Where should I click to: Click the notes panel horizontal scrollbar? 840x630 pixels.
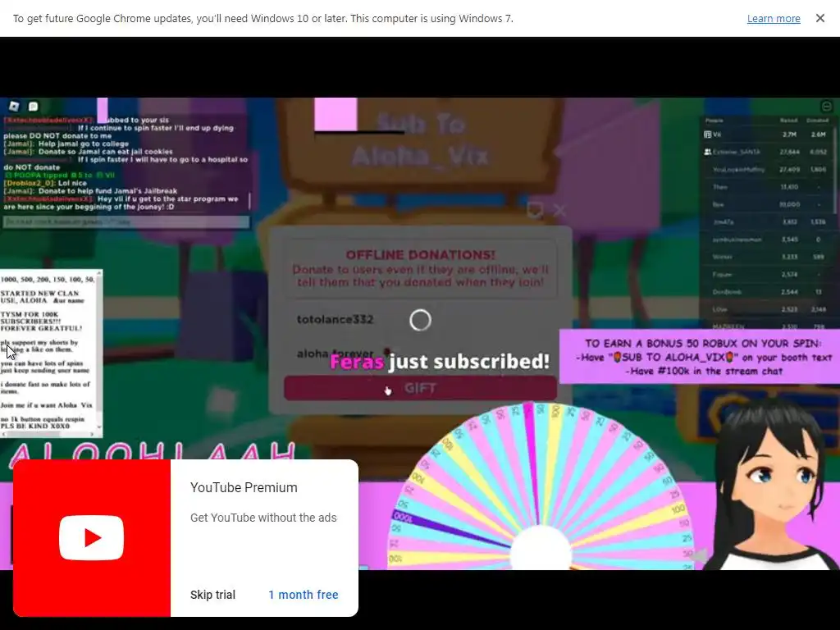point(48,434)
